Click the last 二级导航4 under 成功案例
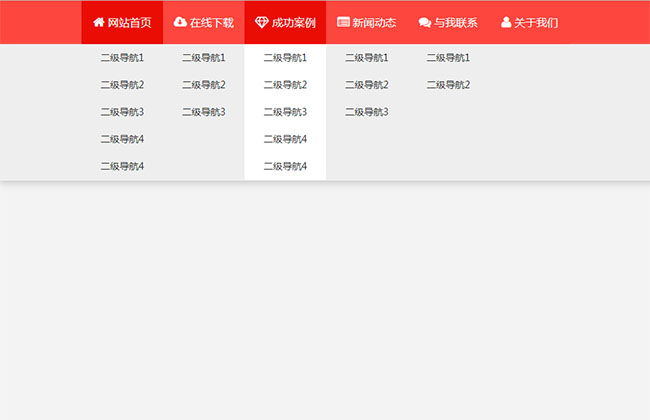This screenshot has width=650, height=420. point(285,166)
